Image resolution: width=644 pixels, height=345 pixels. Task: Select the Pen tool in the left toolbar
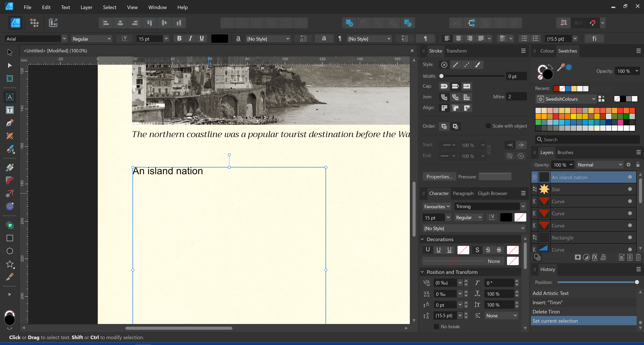10,123
